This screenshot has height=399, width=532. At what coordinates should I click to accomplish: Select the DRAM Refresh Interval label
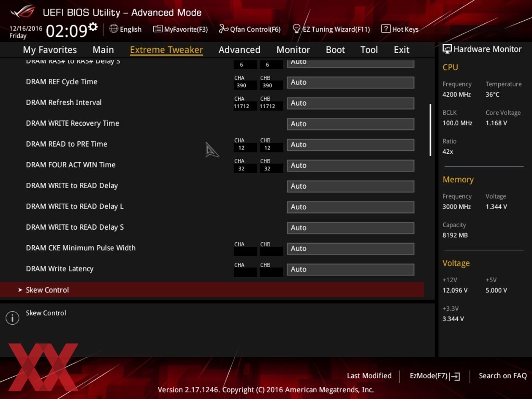(64, 102)
